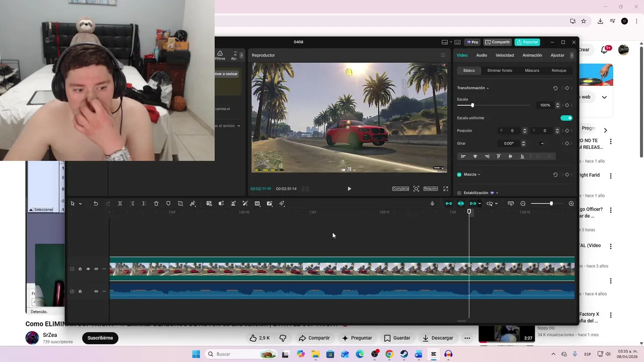Adjust the Escala slider handle
The image size is (644, 362).
(x=472, y=105)
